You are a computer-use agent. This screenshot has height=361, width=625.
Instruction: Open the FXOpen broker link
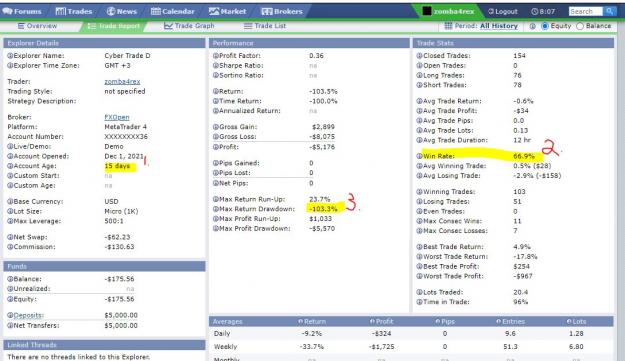[x=117, y=117]
